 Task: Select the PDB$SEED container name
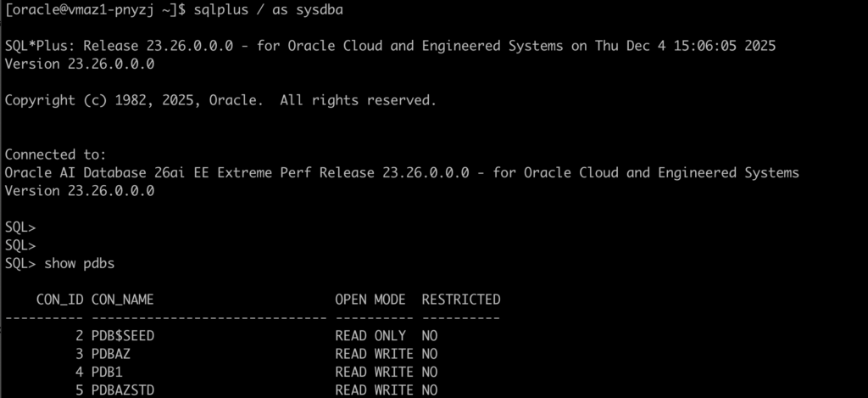pos(122,336)
